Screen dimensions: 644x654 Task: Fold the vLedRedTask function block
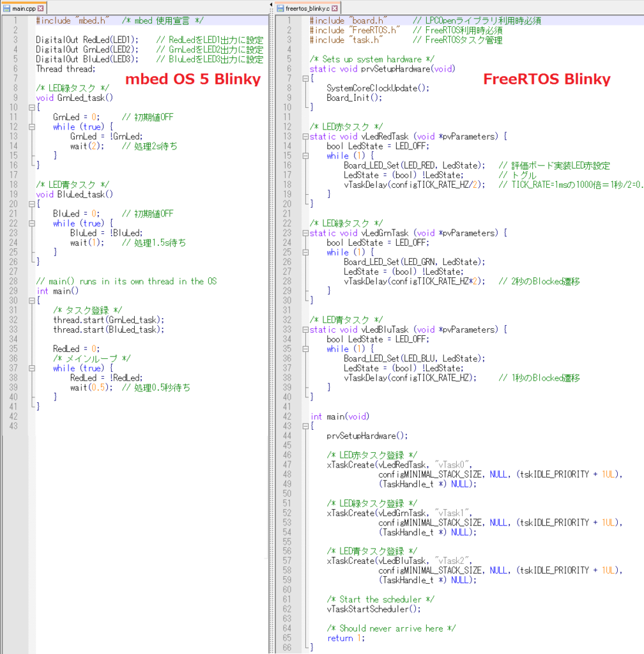(x=305, y=136)
